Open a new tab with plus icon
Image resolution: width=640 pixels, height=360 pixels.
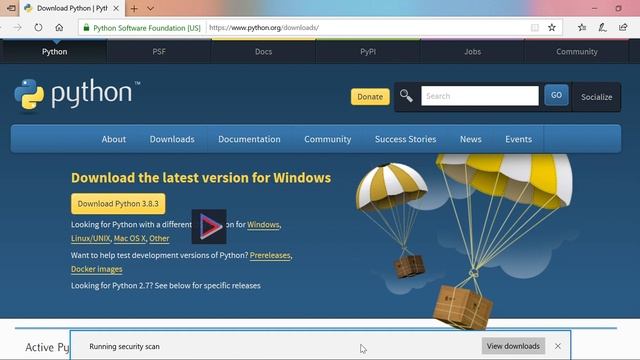(x=134, y=8)
